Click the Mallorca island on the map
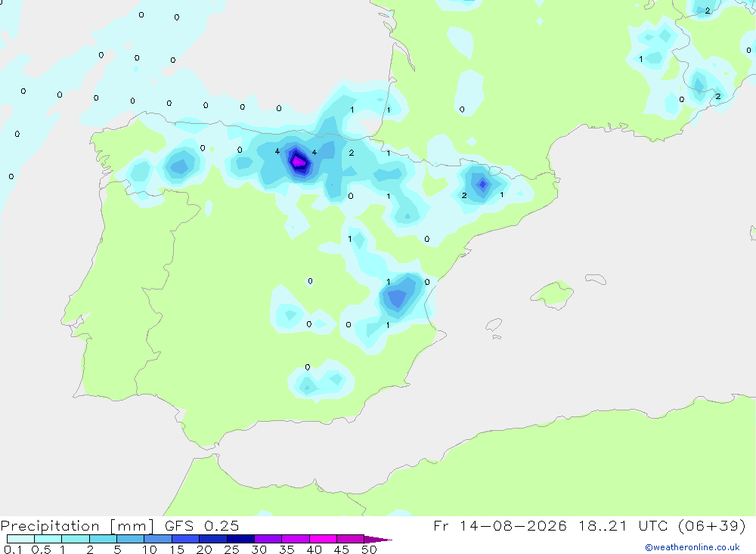This screenshot has height=554, width=756. click(x=553, y=294)
